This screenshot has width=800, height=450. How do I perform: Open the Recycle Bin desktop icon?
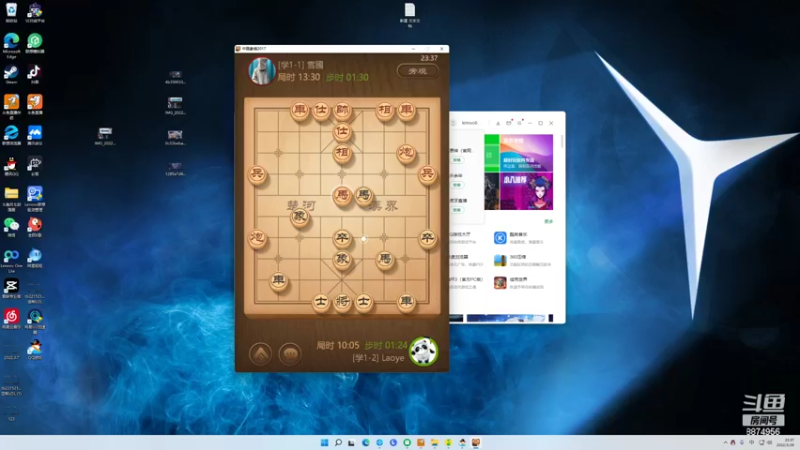[x=11, y=12]
